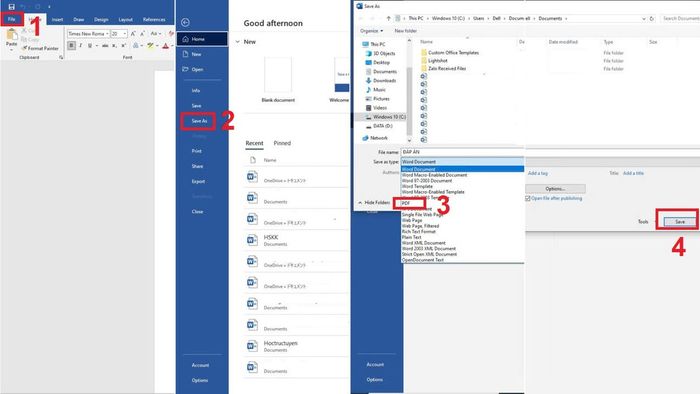
Task: Switch to the Insert ribbon tab
Action: [57, 20]
